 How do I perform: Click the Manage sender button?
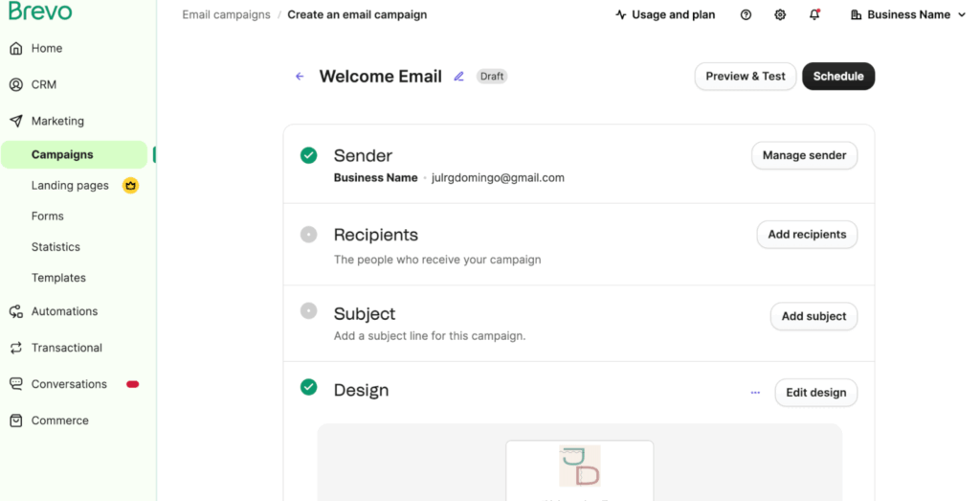click(x=804, y=155)
